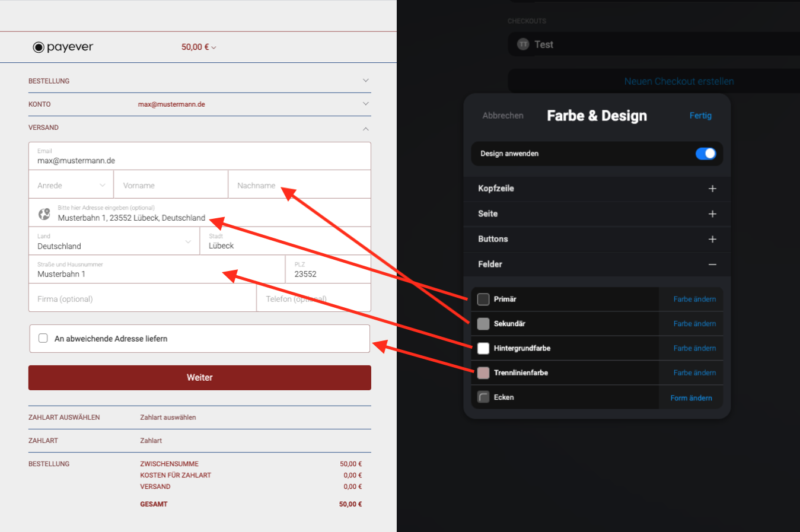800x532 pixels.
Task: Toggle the Design anwenden switch
Action: [x=706, y=154]
